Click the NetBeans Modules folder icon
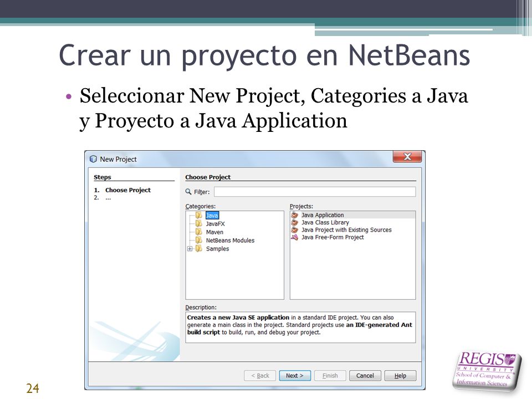The width and height of the screenshot is (532, 399). coord(199,240)
